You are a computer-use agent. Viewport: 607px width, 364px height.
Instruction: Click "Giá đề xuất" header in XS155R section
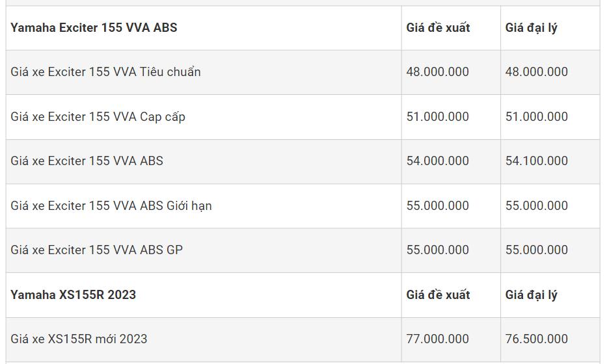[438, 295]
